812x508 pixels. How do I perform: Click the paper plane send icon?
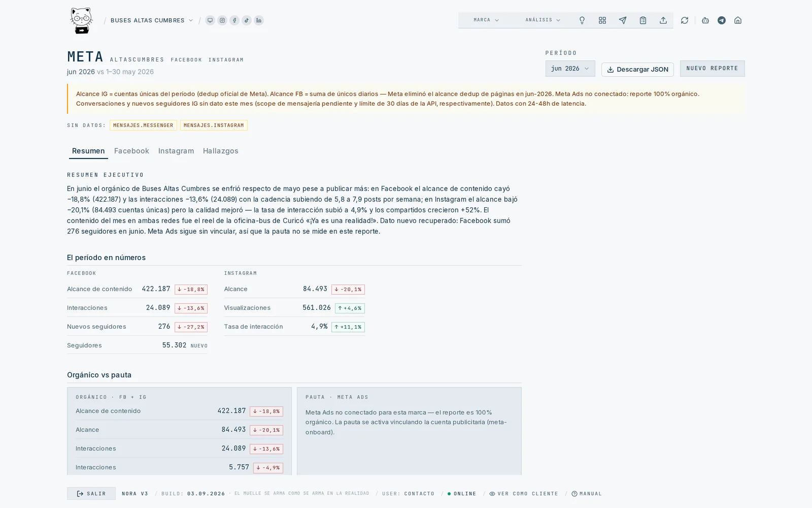coord(623,20)
